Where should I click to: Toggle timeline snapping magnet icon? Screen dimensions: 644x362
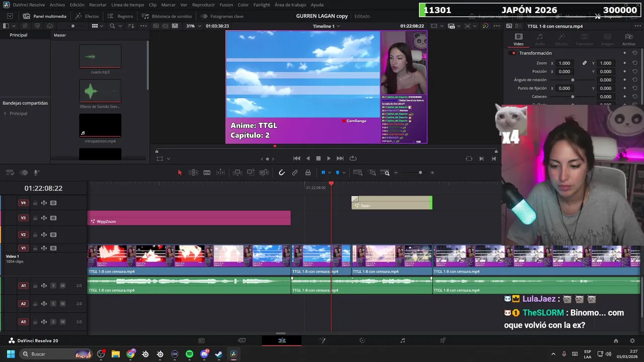click(x=282, y=172)
